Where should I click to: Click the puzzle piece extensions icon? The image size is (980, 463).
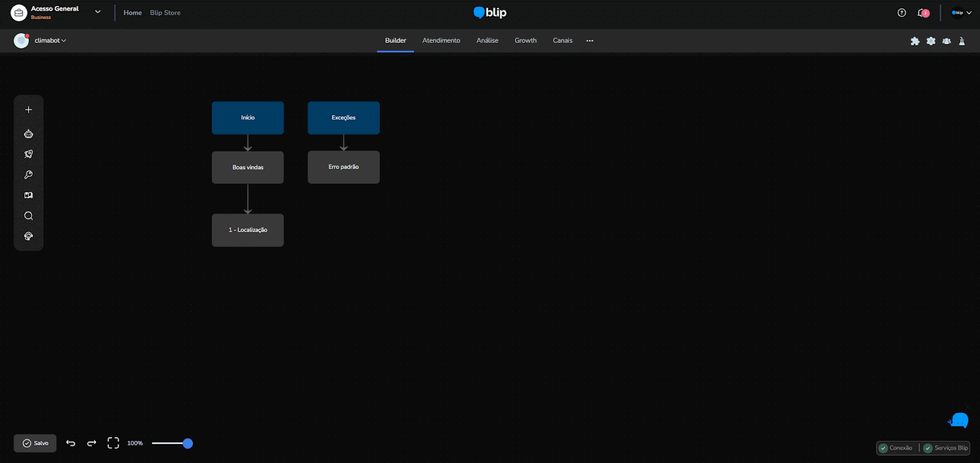(914, 41)
